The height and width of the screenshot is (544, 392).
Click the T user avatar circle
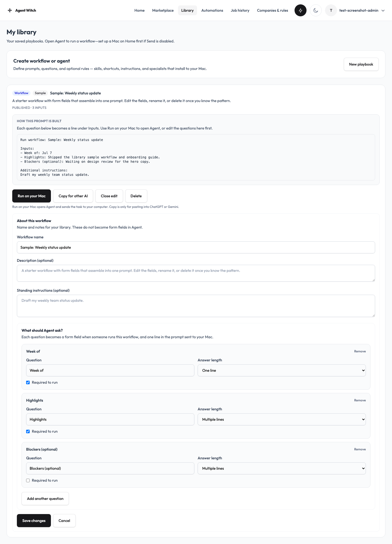pos(331,10)
